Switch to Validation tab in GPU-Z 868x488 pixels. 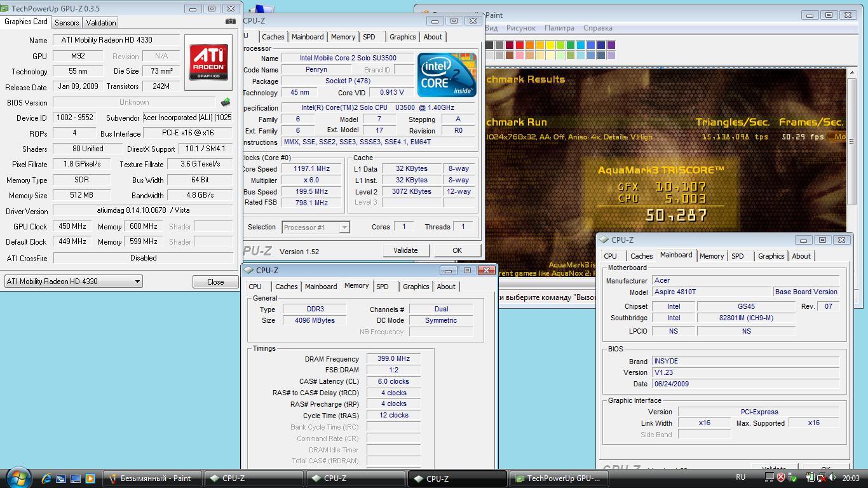[101, 22]
